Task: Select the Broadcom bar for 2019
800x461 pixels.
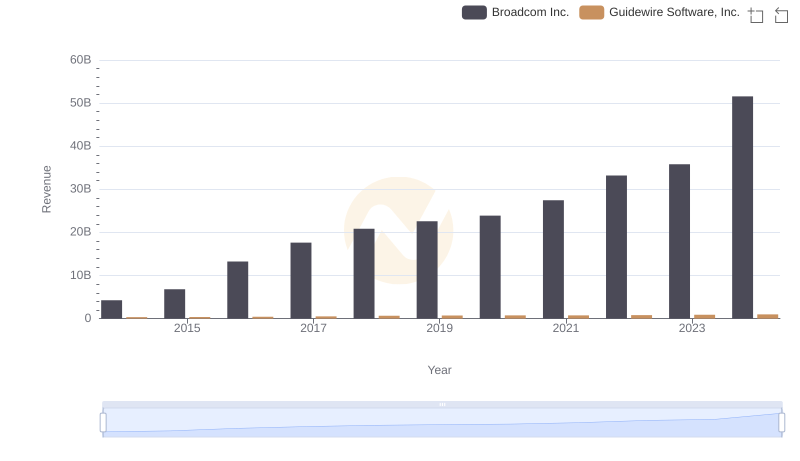Action: click(427, 270)
